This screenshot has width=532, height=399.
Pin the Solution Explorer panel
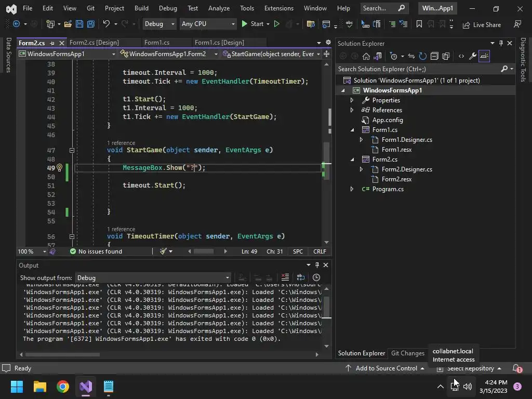click(x=501, y=43)
